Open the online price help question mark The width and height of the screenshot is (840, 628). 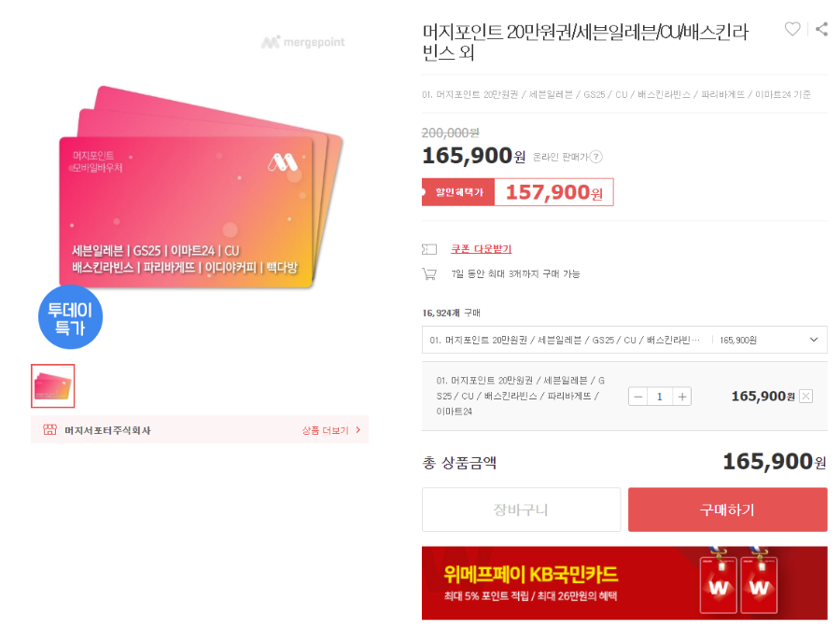[x=596, y=157]
